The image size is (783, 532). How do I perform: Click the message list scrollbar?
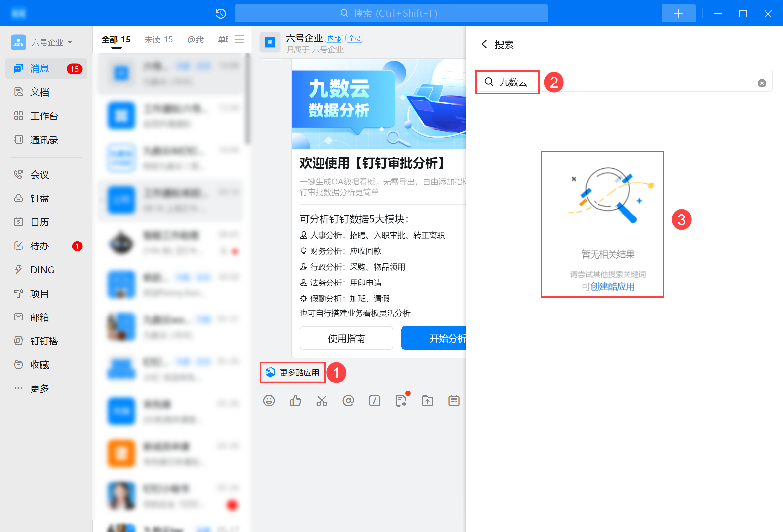pyautogui.click(x=248, y=98)
